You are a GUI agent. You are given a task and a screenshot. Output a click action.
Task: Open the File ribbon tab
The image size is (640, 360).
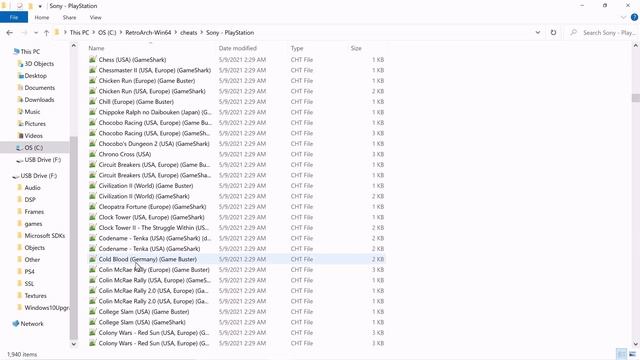14,18
